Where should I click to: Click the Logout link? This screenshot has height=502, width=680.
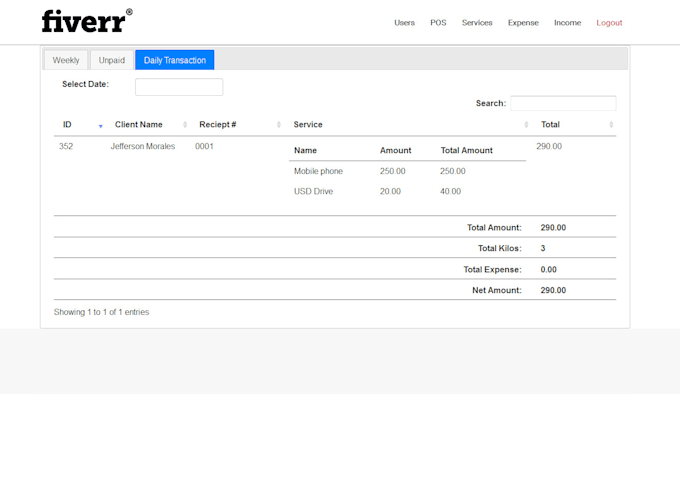click(x=609, y=23)
